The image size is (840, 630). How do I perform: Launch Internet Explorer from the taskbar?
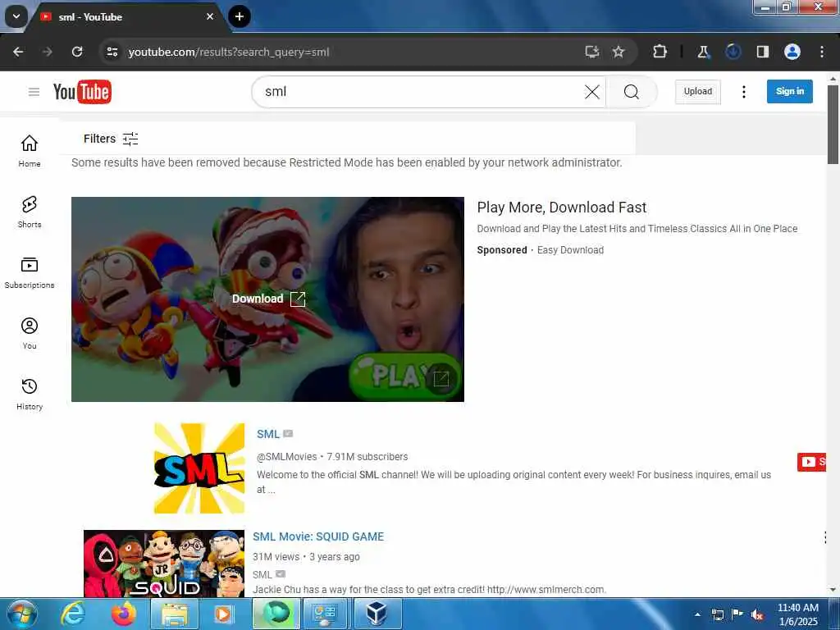[x=72, y=614]
